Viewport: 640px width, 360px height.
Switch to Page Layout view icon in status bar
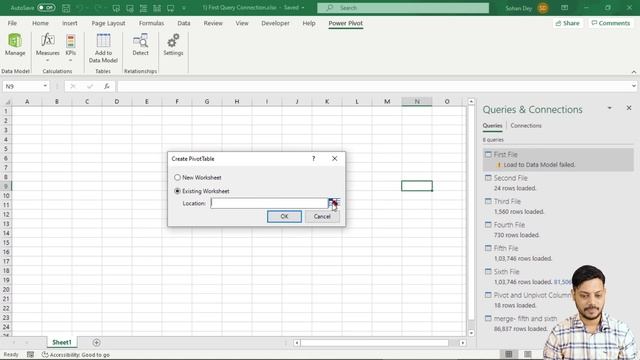coord(528,354)
